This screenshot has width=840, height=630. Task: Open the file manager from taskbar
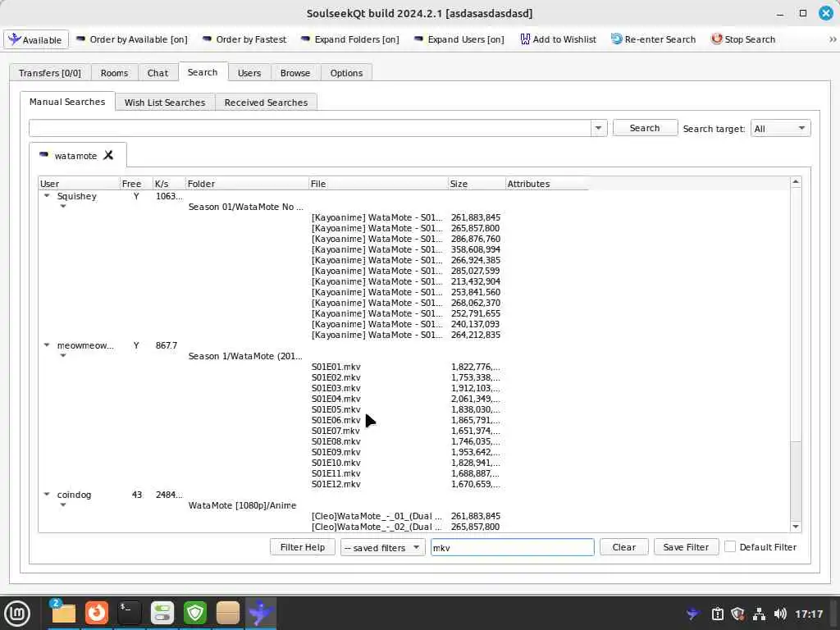(63, 613)
